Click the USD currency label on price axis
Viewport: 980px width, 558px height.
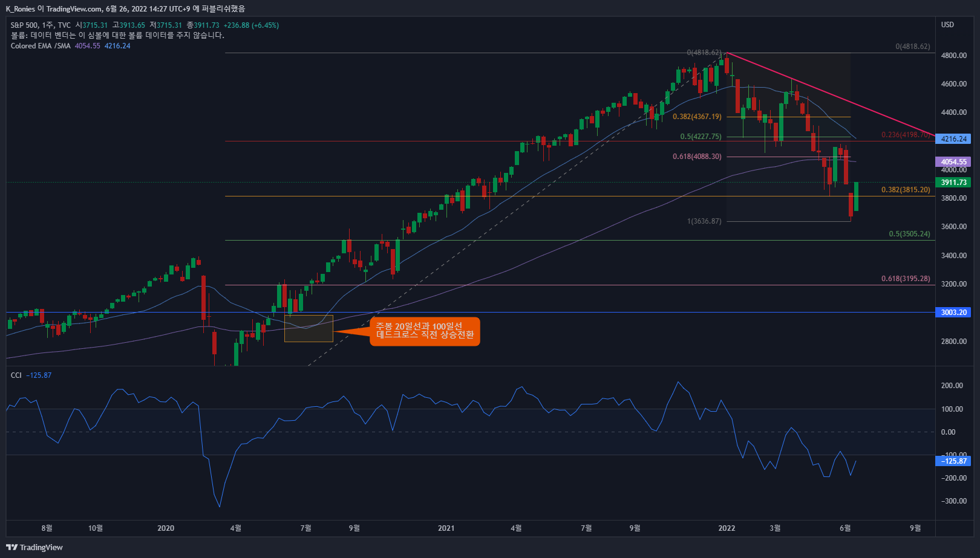tap(947, 25)
